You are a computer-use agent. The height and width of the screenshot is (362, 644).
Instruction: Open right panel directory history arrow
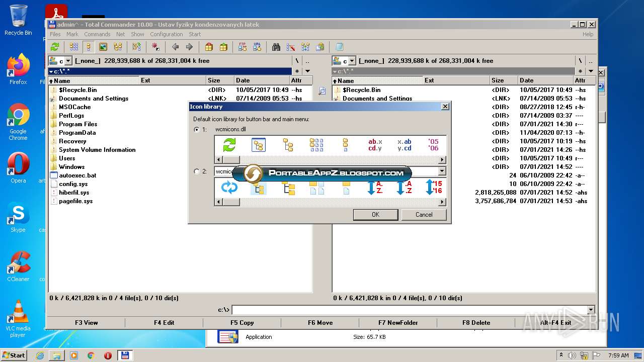[591, 71]
